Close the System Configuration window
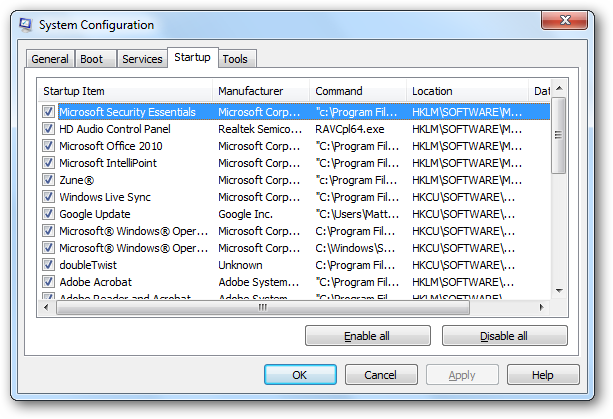 (x=565, y=20)
